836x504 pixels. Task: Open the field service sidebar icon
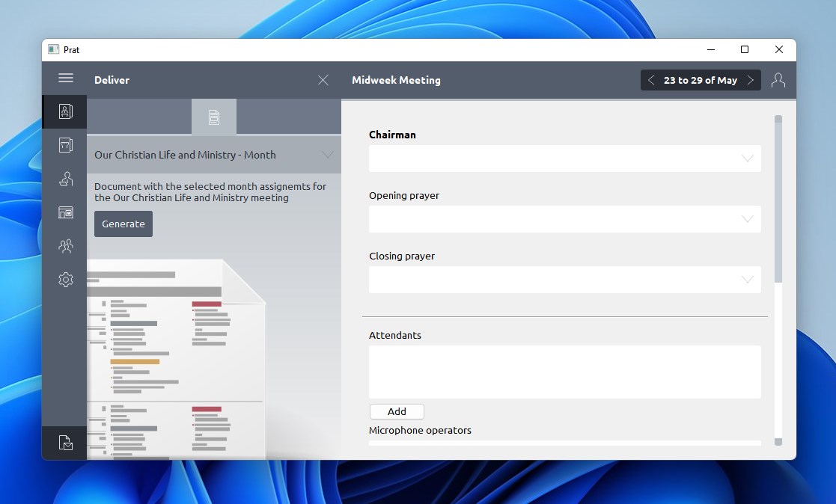[65, 179]
